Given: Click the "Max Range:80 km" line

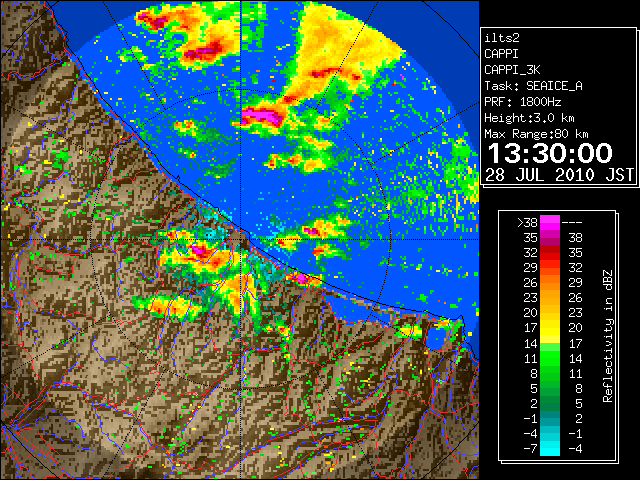Looking at the screenshot, I should pos(536,134).
